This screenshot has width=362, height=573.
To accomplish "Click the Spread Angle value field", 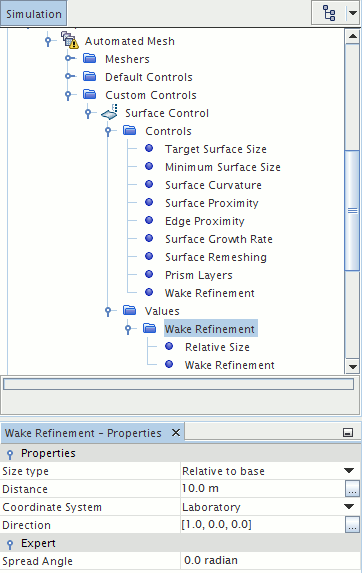I will pos(271,560).
